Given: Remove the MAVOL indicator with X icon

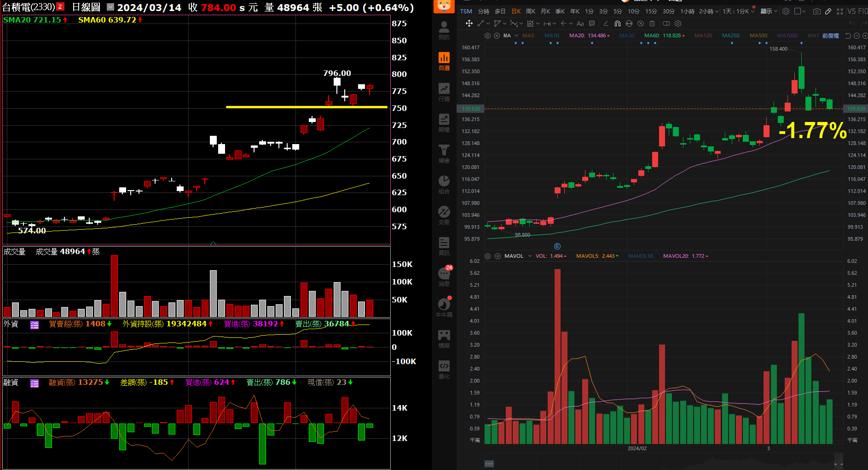Looking at the screenshot, I should [x=498, y=256].
